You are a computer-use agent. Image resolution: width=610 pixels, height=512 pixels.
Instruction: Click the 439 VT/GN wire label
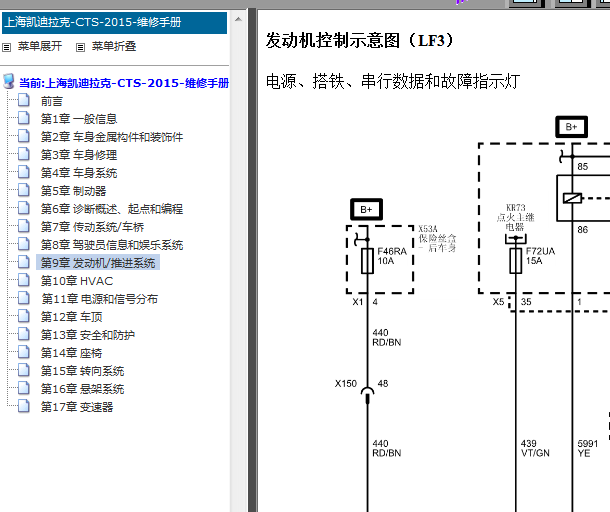535,448
